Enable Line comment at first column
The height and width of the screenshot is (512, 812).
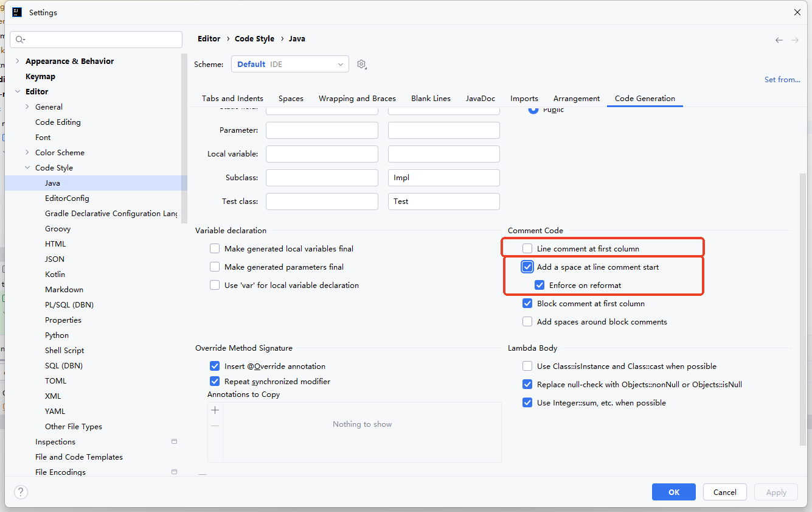[x=527, y=248]
